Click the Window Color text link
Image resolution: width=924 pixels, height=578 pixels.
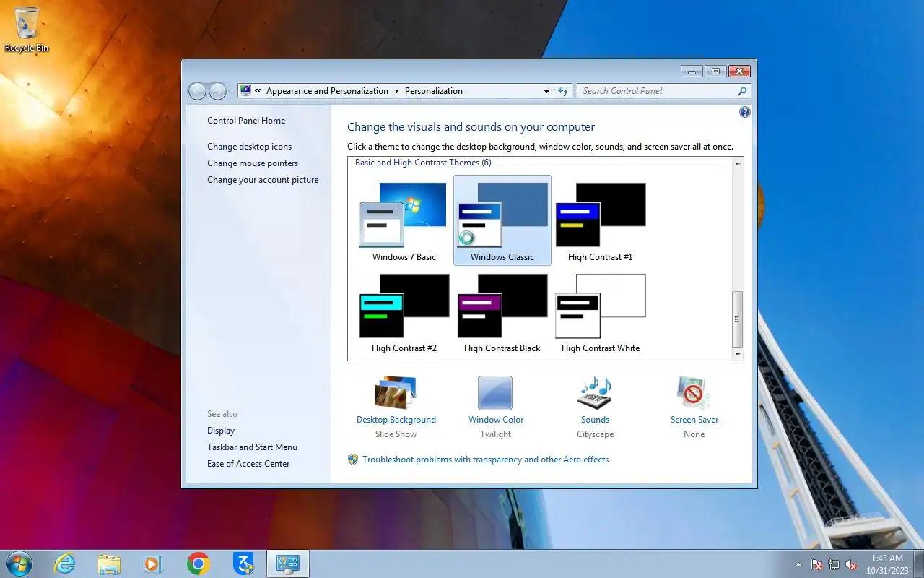(x=496, y=420)
